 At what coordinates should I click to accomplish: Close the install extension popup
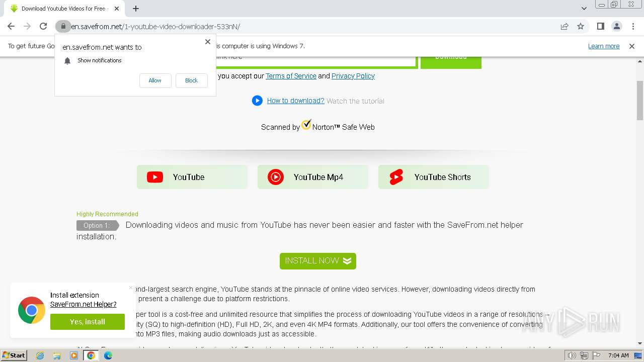click(x=131, y=288)
